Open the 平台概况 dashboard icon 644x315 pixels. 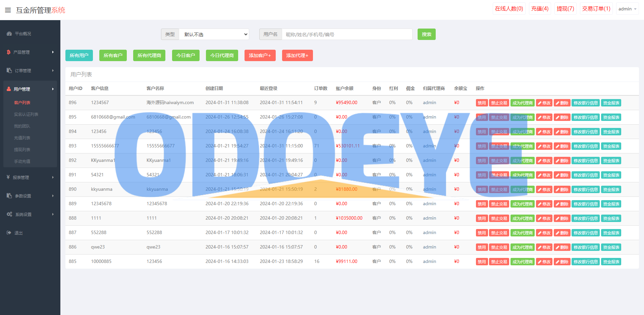tap(9, 34)
